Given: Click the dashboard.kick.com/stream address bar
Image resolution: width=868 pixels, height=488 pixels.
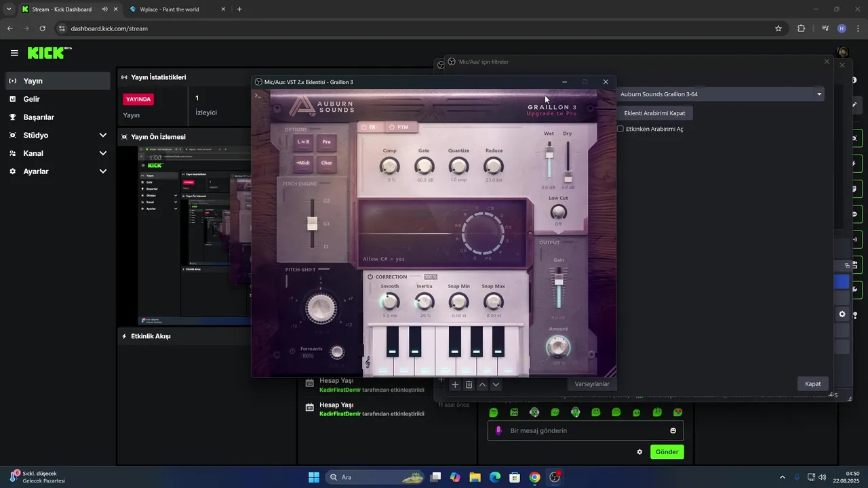Looking at the screenshot, I should tap(420, 28).
